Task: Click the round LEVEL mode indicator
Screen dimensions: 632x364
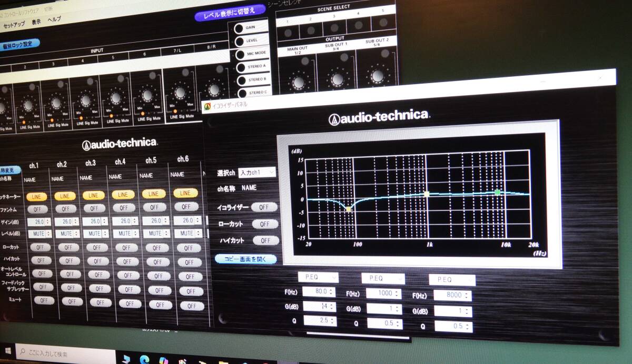Action: [239, 42]
